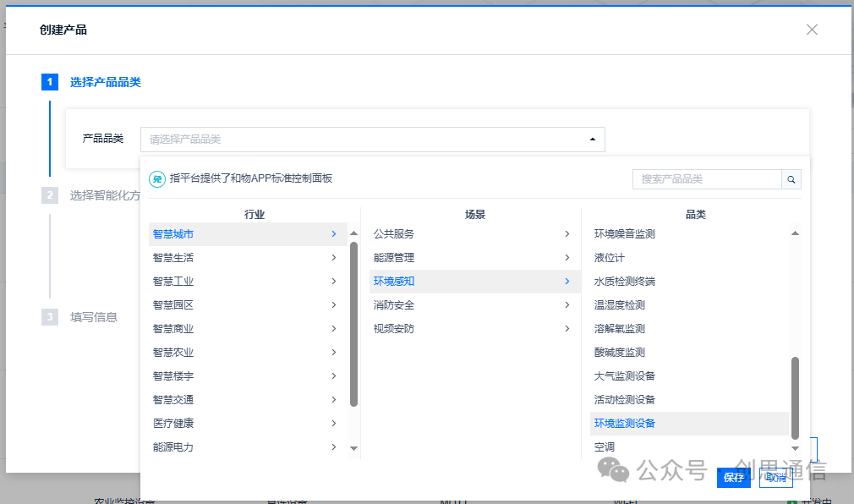Click the chevron next to 智慧生活
854x504 pixels.
pyautogui.click(x=334, y=258)
